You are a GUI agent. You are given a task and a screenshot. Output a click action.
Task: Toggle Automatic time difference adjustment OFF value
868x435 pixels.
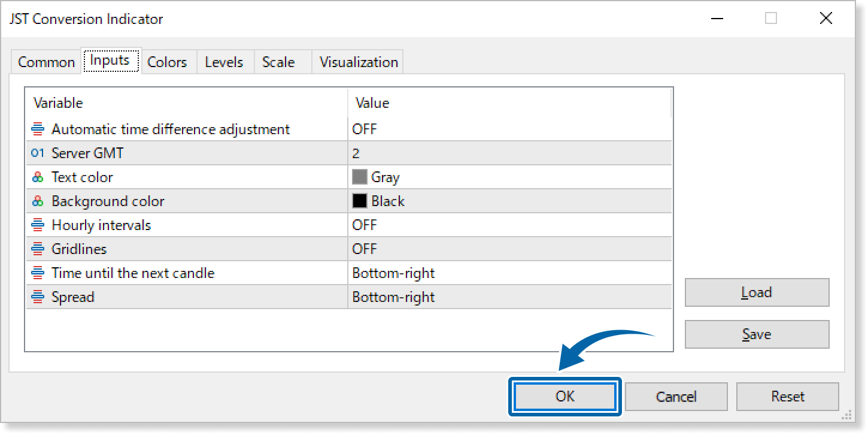pyautogui.click(x=365, y=129)
